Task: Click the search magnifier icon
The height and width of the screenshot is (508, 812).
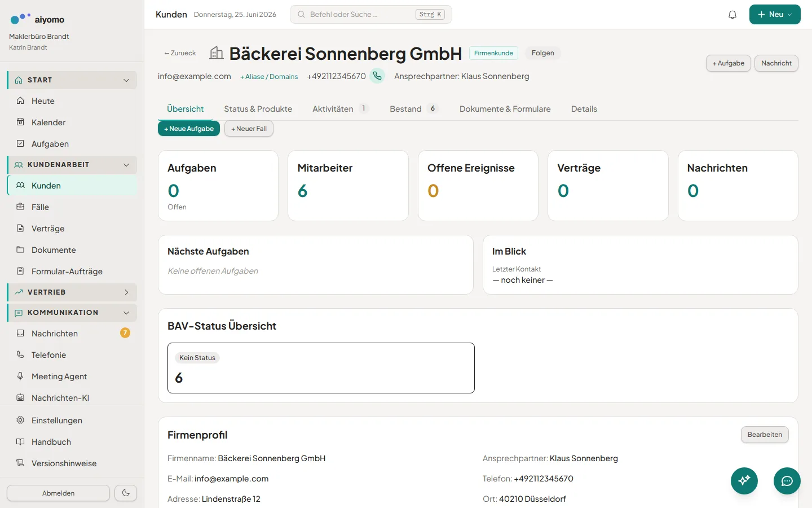Action: click(302, 15)
